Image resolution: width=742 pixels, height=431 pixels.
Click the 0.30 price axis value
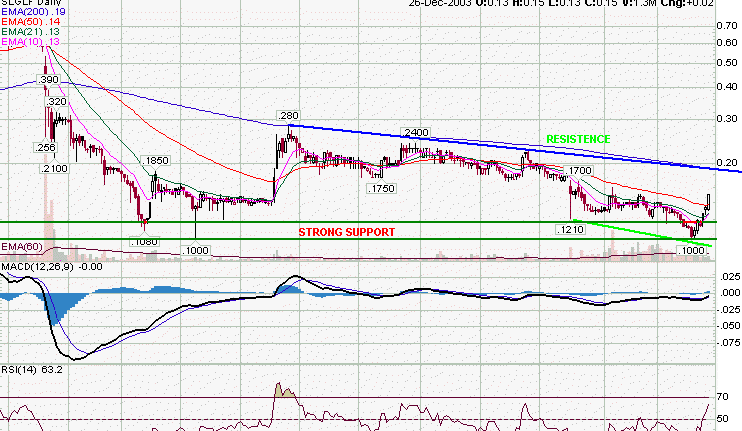coord(727,119)
